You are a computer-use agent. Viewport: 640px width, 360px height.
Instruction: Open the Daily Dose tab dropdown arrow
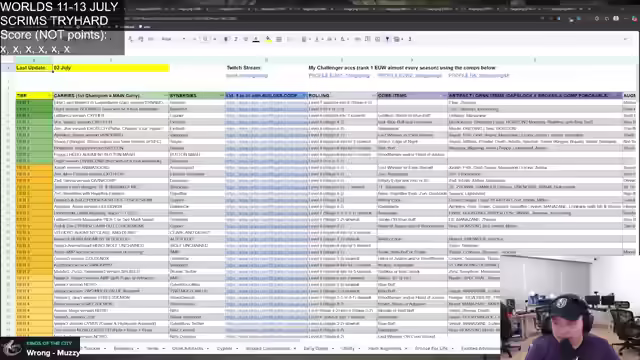[333, 349]
